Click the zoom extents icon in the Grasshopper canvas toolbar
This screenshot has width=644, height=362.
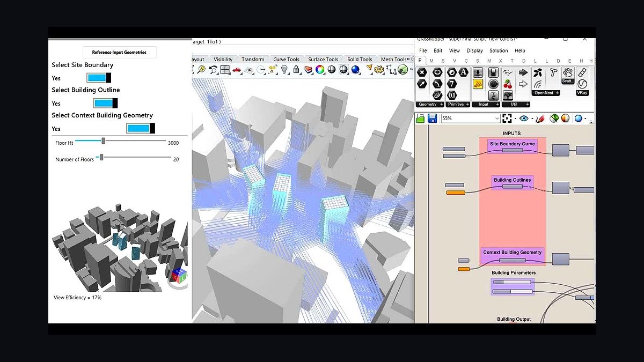[x=507, y=118]
